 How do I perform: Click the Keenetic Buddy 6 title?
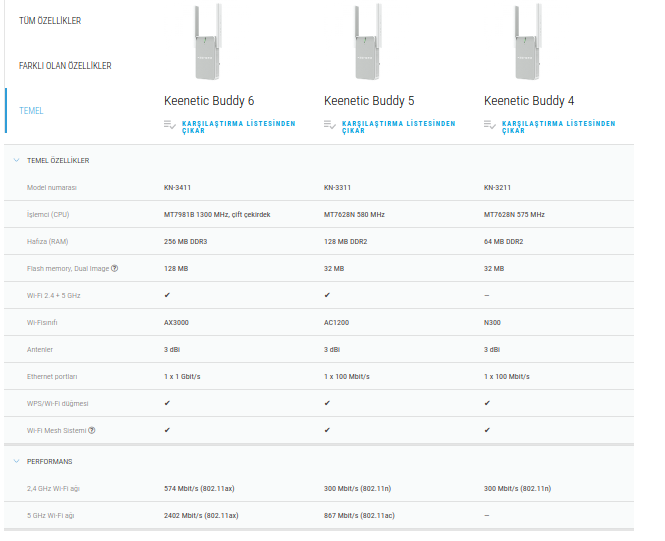pos(209,101)
